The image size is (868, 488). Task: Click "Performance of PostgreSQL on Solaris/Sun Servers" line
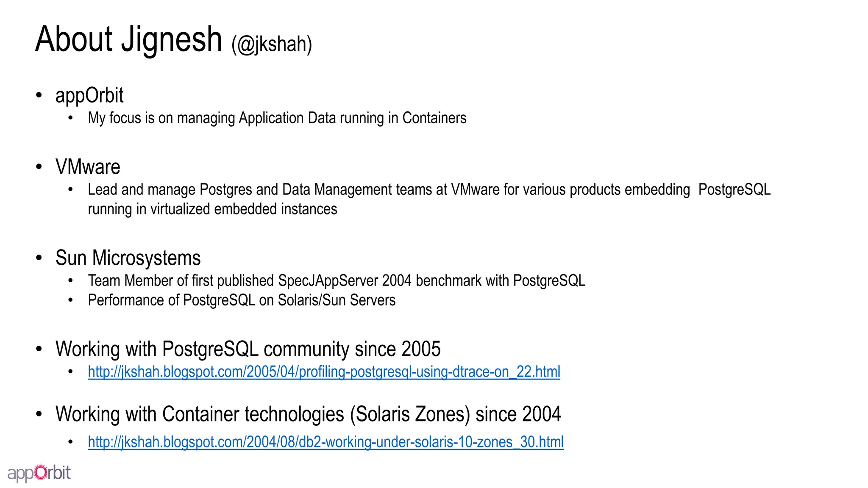(242, 300)
